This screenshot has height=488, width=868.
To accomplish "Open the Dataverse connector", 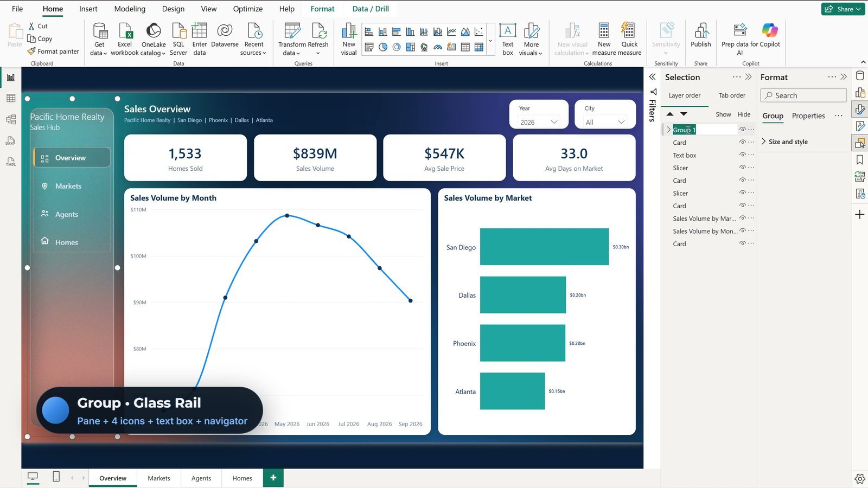I will coord(225,36).
